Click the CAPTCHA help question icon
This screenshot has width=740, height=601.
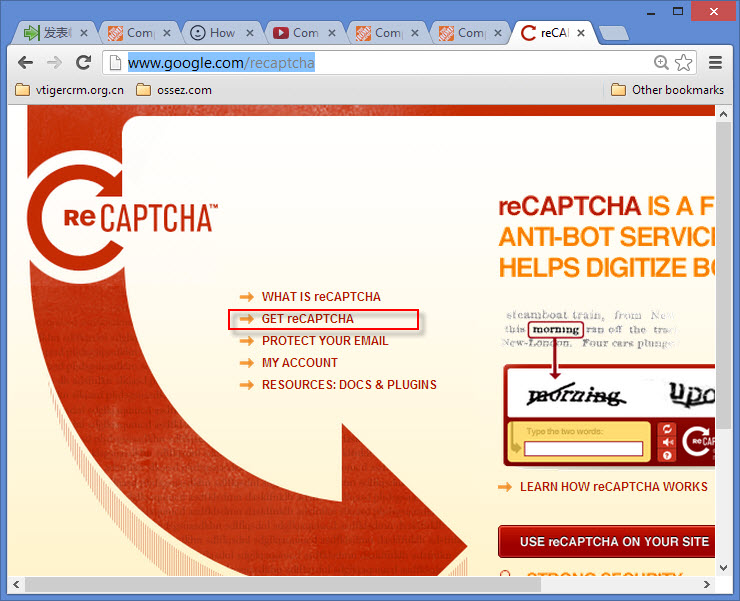[667, 455]
